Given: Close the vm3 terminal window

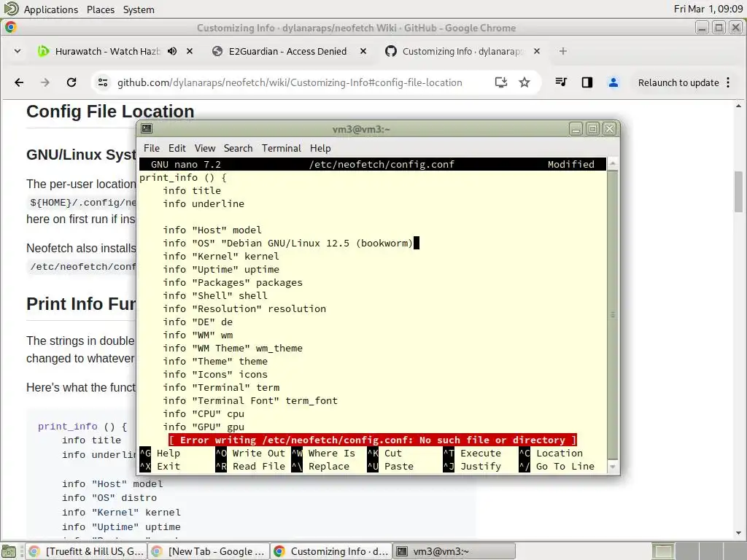Looking at the screenshot, I should tap(609, 128).
